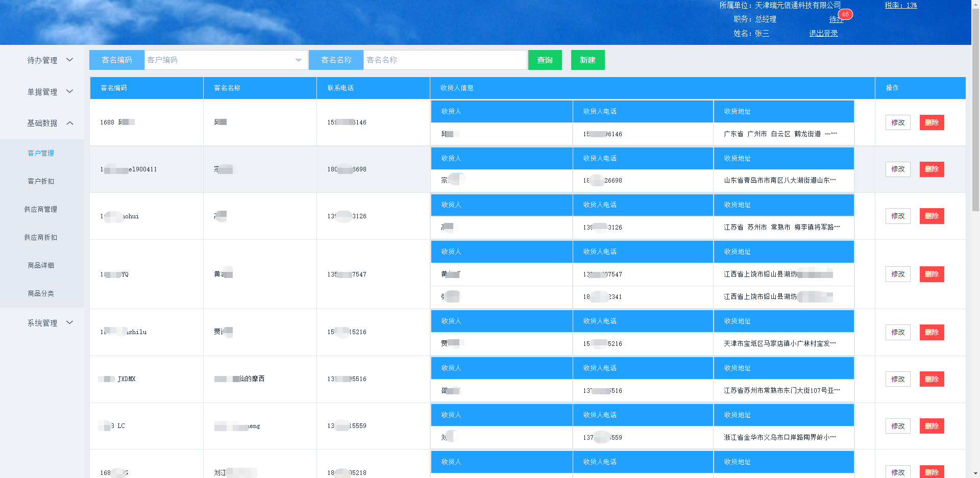Expand the 系统管理 sidebar menu

click(50, 323)
